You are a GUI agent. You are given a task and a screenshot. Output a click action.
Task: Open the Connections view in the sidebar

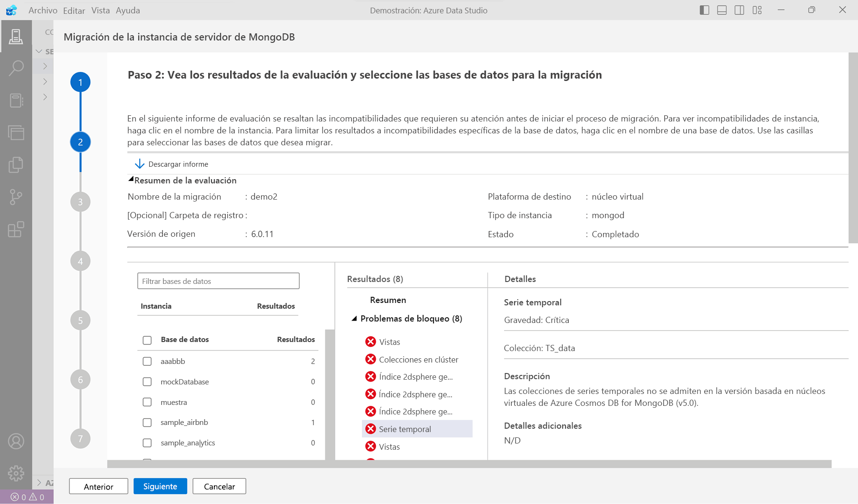[x=16, y=37]
